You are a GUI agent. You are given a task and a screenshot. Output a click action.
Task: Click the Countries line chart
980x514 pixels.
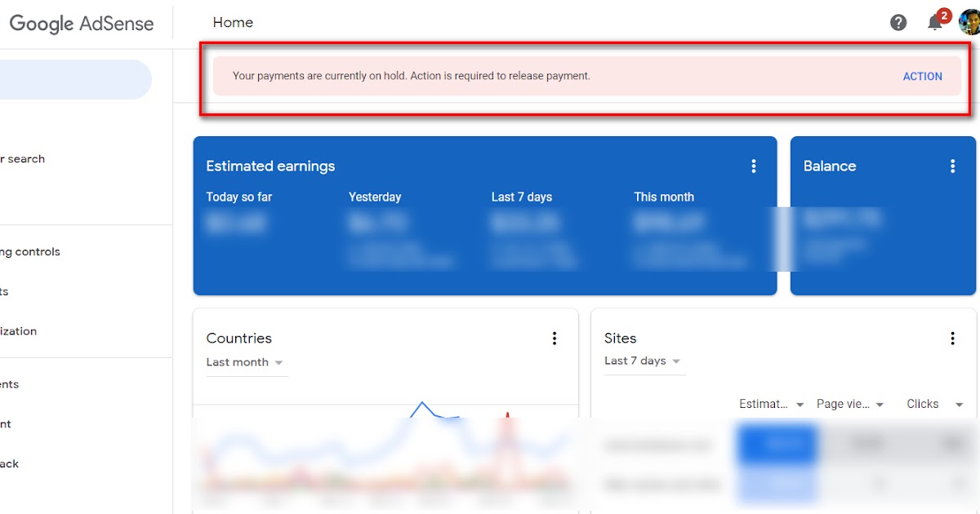(385, 453)
